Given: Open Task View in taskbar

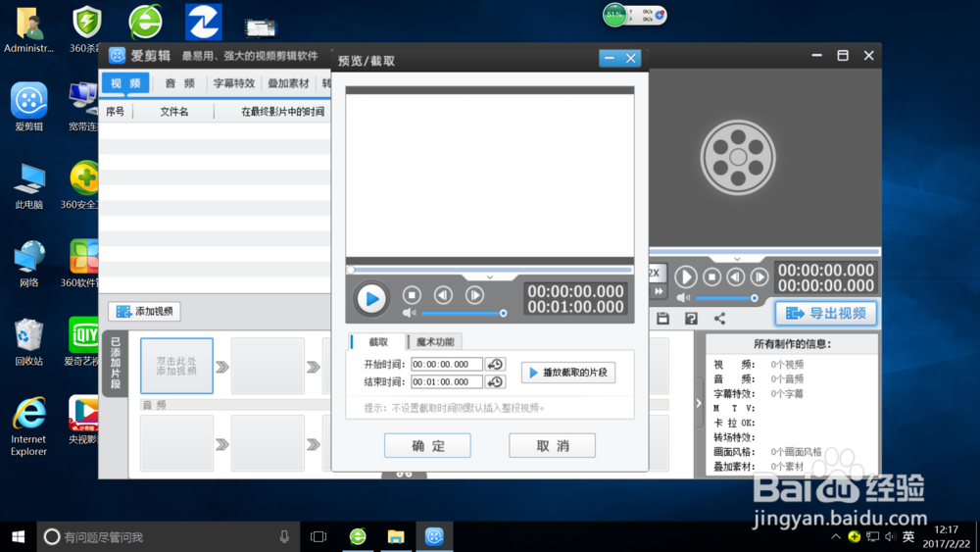Looking at the screenshot, I should pos(318,536).
